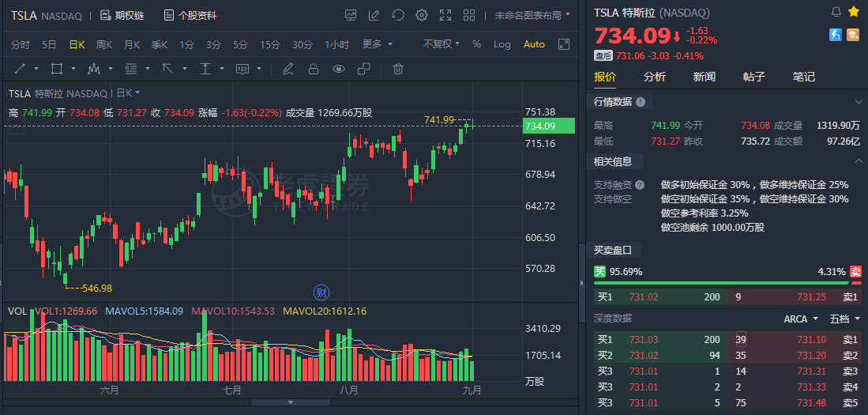
Task: Click the green 734.09 price axis label
Action: pos(549,126)
